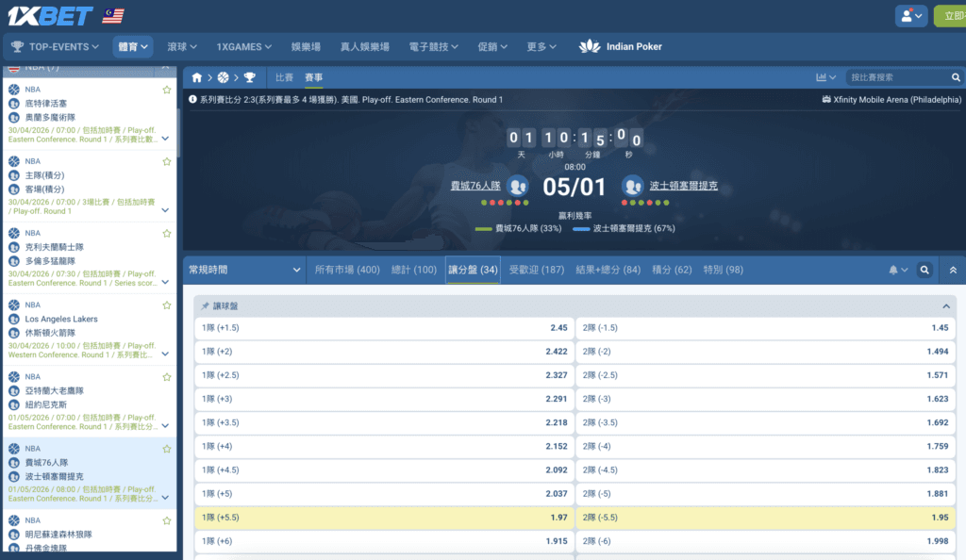Image resolution: width=966 pixels, height=560 pixels.
Task: Click the market search magnifier button
Action: (x=924, y=270)
